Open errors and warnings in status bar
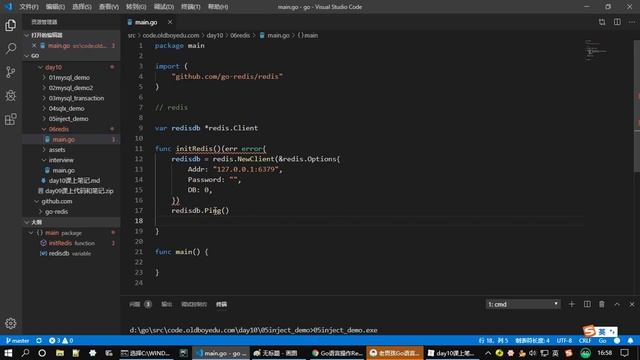640x360 pixels. (x=61, y=340)
